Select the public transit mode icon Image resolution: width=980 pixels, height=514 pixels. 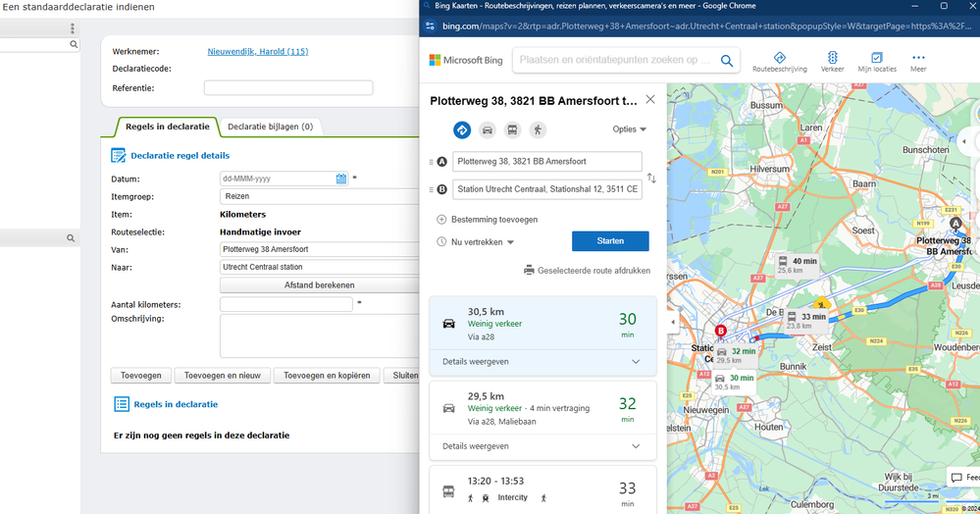(512, 129)
